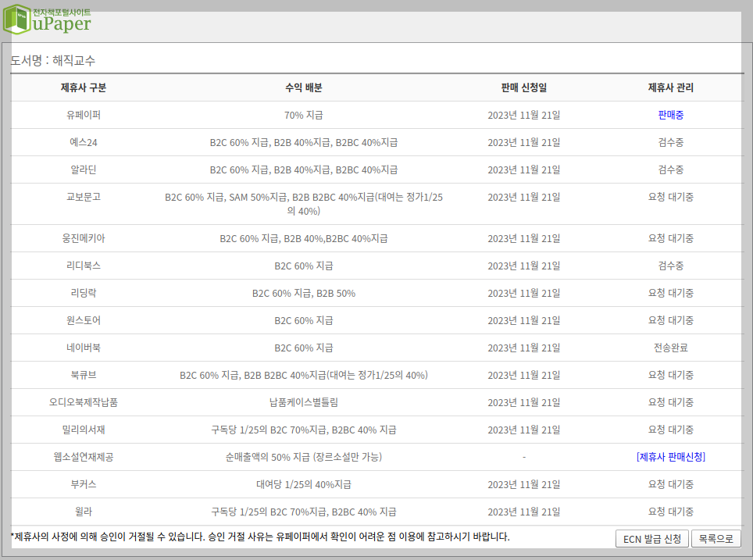This screenshot has width=753, height=560.
Task: Click 부커스's 2023년 11월 21일 date
Action: [524, 484]
